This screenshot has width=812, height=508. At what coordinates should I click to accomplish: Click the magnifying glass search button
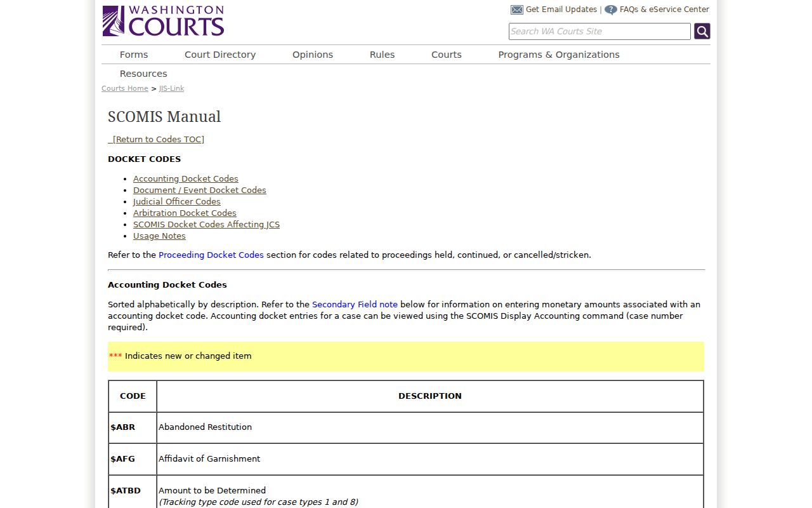(702, 31)
